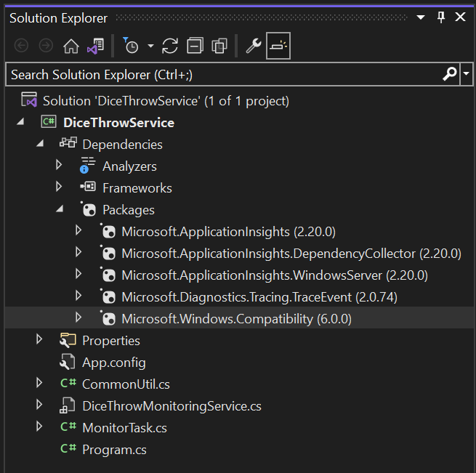This screenshot has width=476, height=473.
Task: Expand the MonitorTask.cs node
Action: coord(39,426)
